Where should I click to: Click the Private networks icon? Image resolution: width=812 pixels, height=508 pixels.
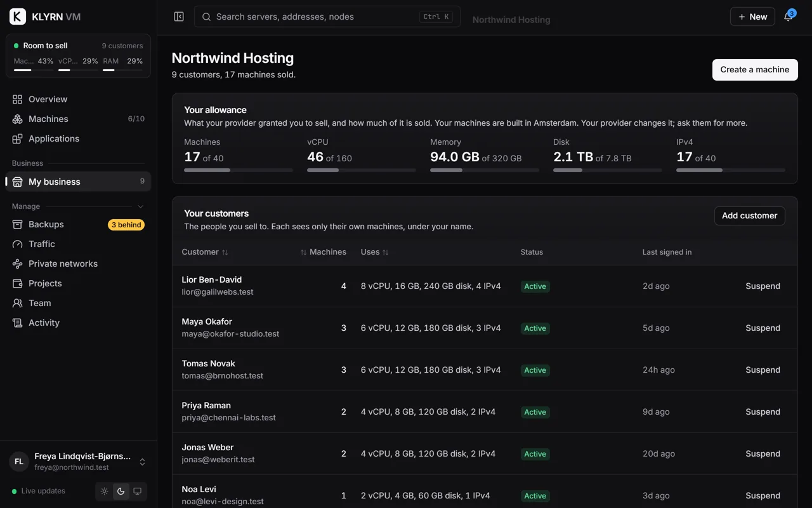[x=17, y=264]
